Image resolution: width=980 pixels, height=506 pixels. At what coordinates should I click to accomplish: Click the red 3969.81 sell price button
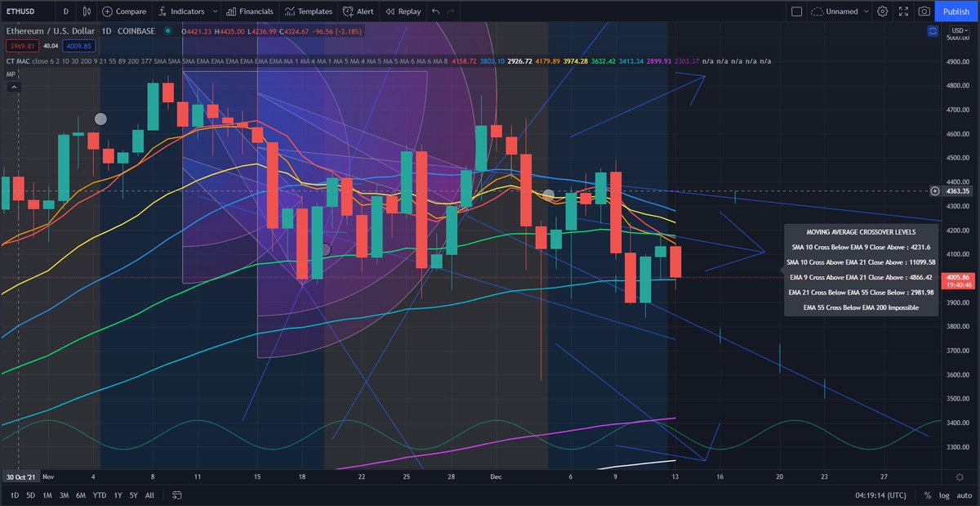(22, 46)
